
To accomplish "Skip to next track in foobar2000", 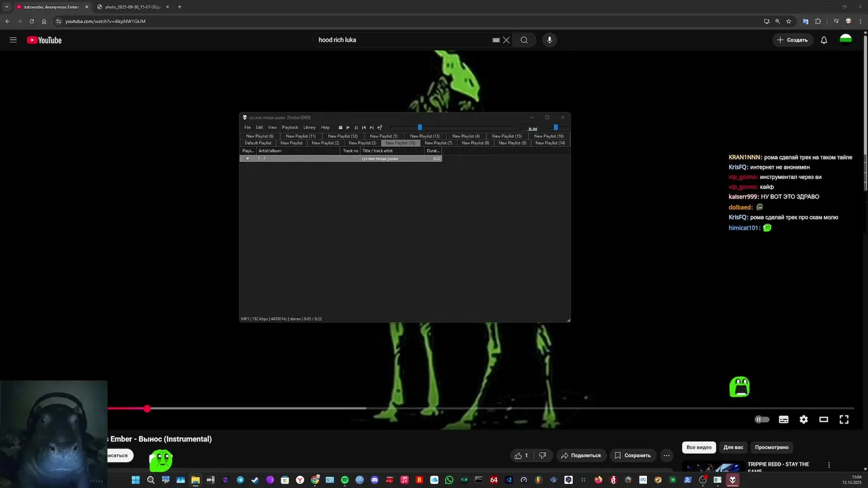I will (x=372, y=127).
